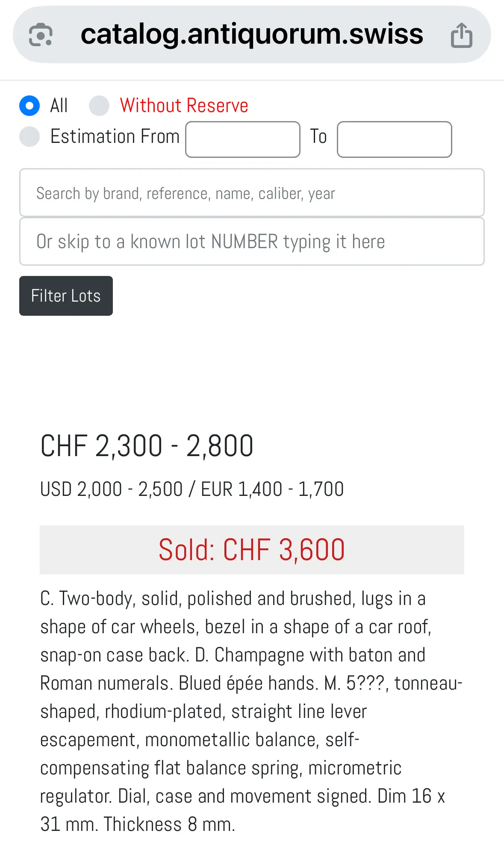The image size is (504, 857).
Task: Click the All filter label text
Action: pos(59,106)
